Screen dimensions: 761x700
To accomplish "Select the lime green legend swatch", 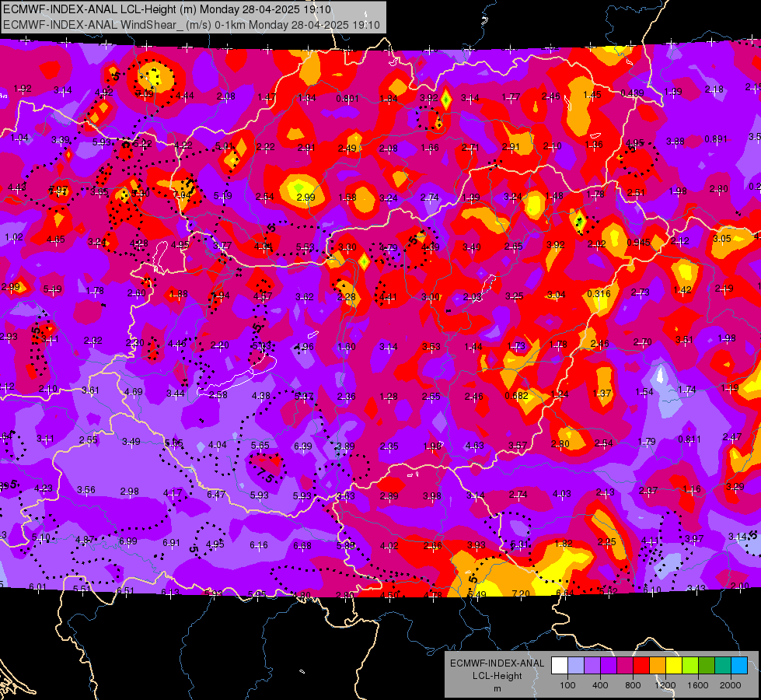I will click(x=690, y=666).
